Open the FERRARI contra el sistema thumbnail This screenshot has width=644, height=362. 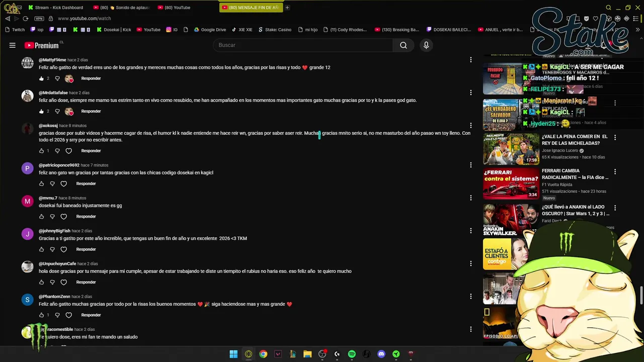pos(511,184)
